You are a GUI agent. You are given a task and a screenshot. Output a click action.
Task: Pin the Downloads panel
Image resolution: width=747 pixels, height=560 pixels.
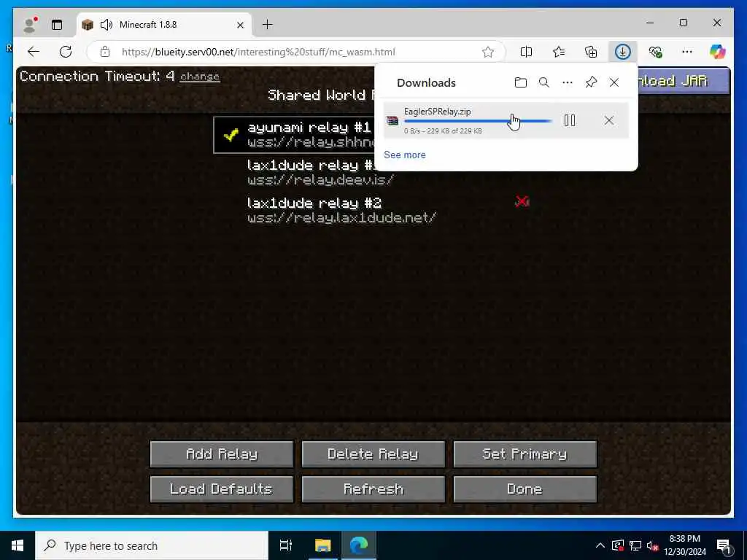[x=591, y=82]
